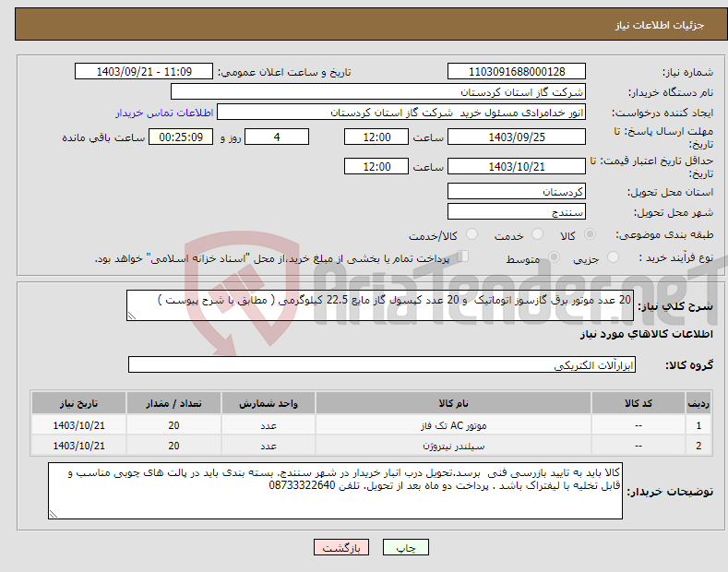
Task: Click the تعداد / مقدار column header
Action: pyautogui.click(x=173, y=403)
